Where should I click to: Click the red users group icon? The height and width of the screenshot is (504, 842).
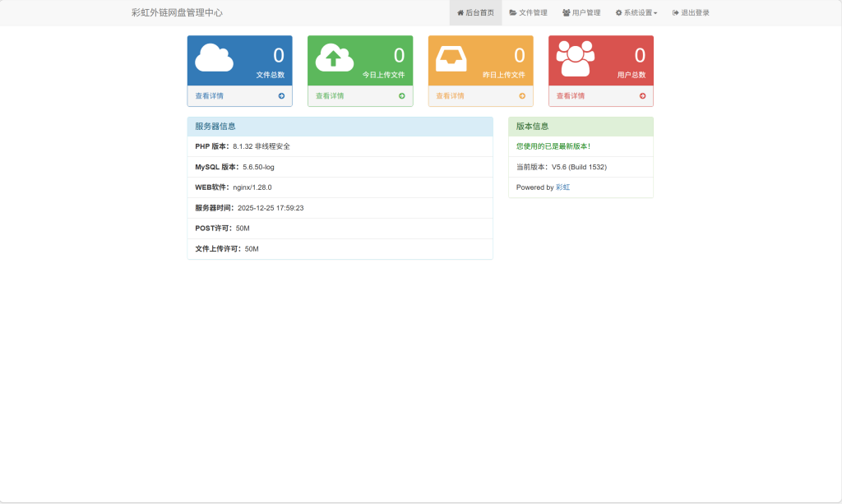point(575,58)
